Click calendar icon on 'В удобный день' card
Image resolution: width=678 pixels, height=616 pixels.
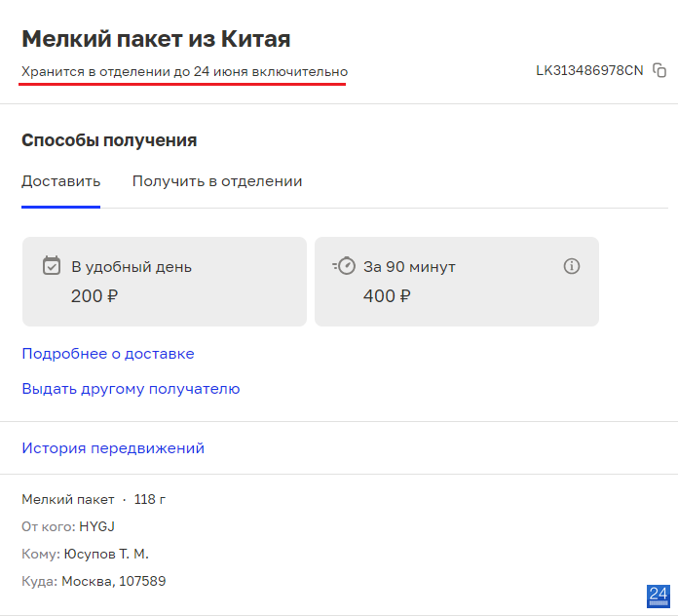[52, 266]
